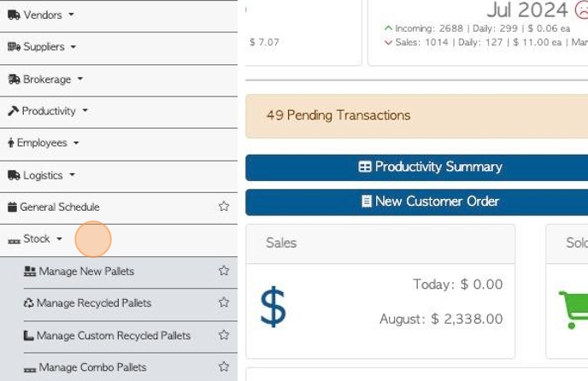
Task: Open the Logistics menu
Action: [x=42, y=175]
